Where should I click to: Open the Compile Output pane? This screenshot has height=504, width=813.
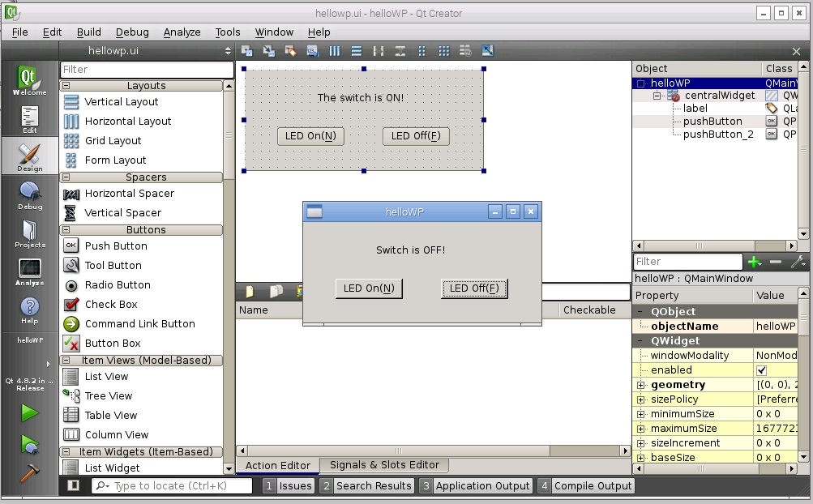(585, 486)
